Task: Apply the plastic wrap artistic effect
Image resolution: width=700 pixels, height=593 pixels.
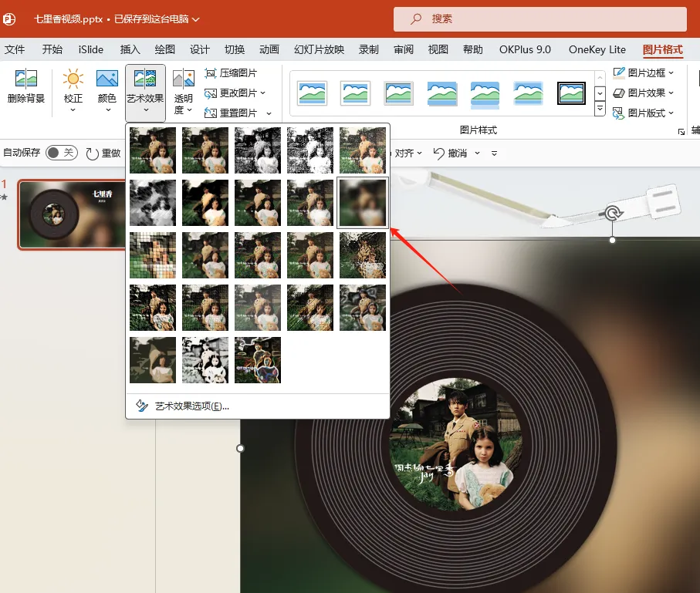Action: tap(363, 308)
